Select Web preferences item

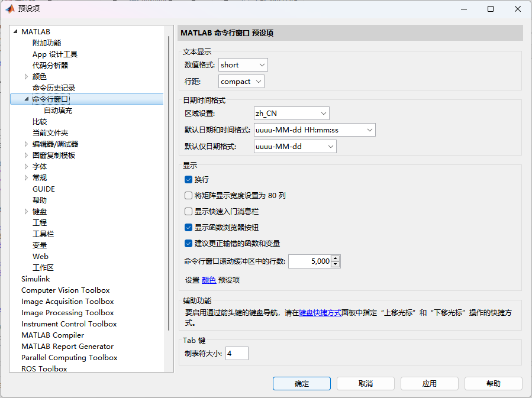pos(40,256)
